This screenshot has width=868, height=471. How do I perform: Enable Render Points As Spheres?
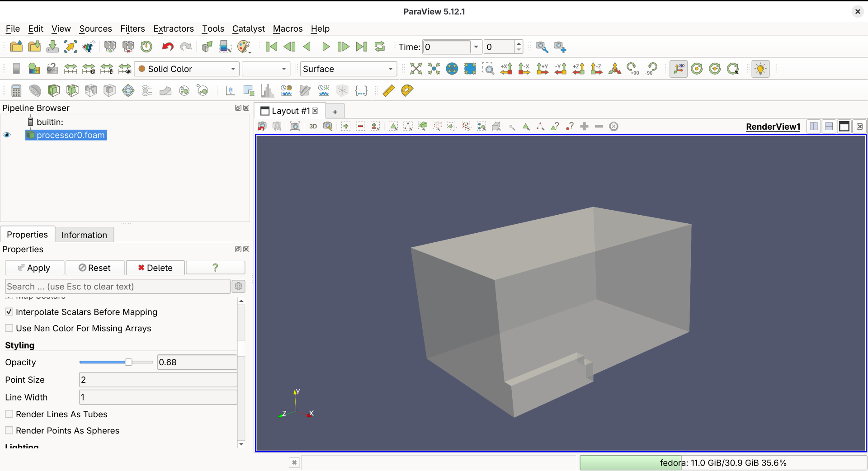[9, 430]
